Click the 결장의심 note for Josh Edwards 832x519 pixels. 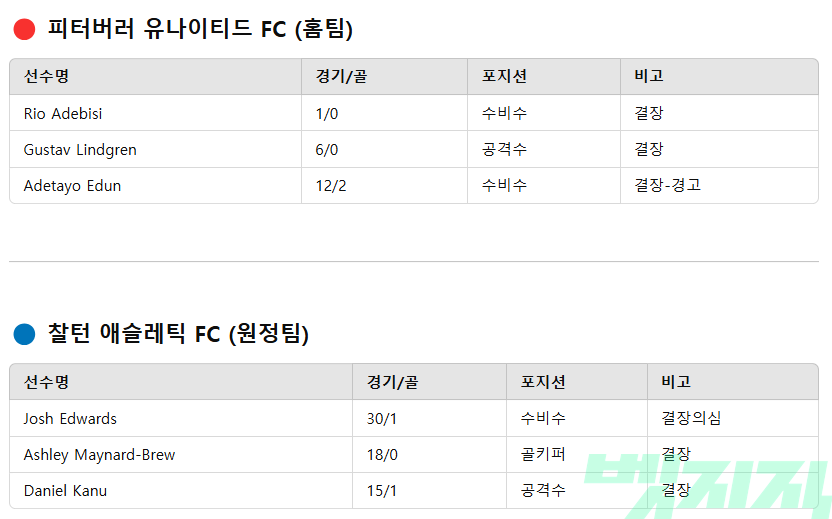point(691,418)
